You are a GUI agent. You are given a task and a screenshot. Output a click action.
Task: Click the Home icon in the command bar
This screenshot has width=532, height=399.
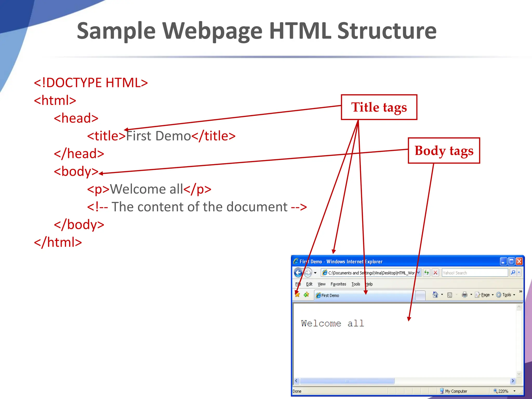click(435, 295)
